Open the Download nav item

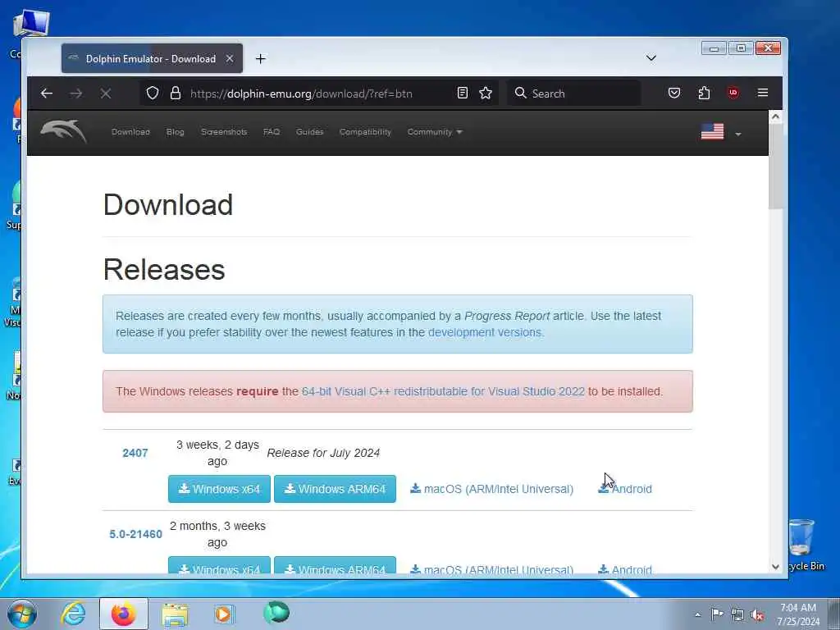(130, 132)
